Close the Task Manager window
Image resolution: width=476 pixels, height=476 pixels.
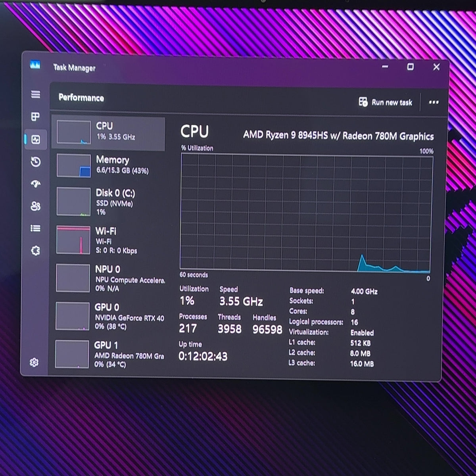[x=436, y=67]
